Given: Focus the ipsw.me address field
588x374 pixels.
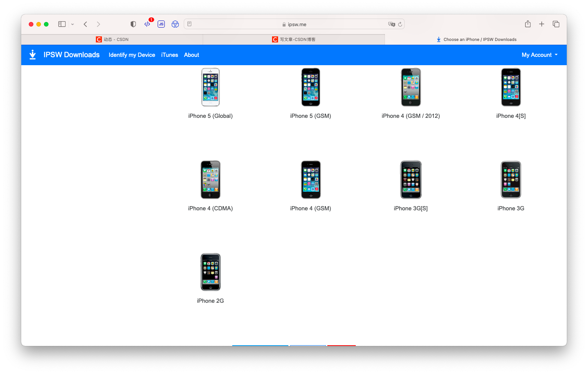Looking at the screenshot, I should (294, 24).
